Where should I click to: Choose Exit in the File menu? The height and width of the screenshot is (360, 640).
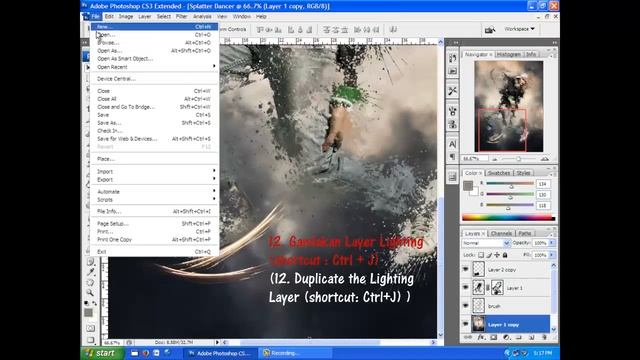tap(155, 252)
